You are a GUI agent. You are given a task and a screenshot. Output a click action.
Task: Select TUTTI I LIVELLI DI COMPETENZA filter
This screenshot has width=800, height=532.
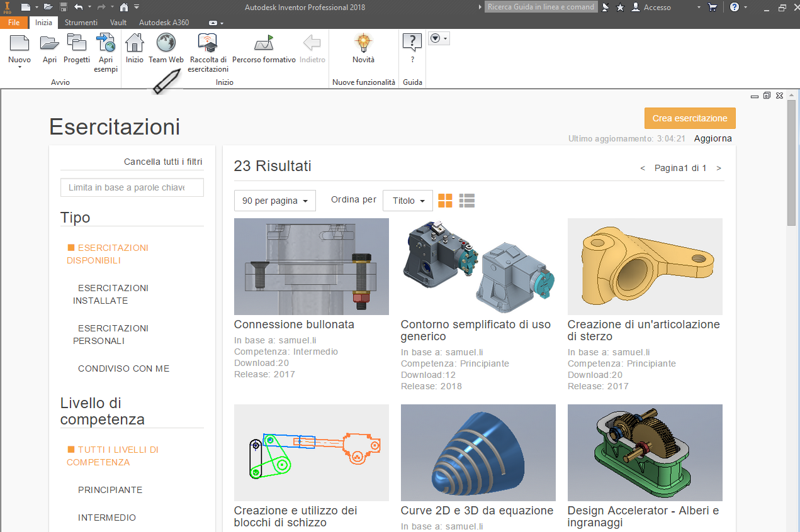tap(113, 456)
